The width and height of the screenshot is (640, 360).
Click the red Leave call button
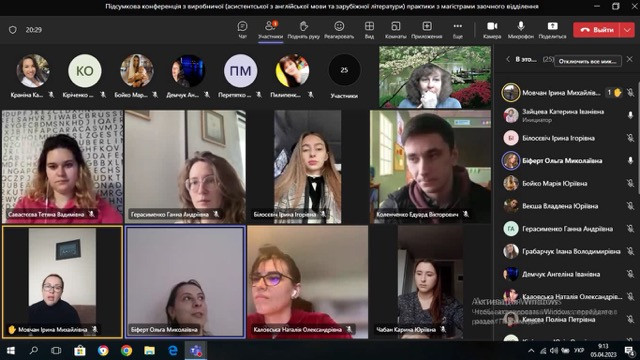click(597, 30)
